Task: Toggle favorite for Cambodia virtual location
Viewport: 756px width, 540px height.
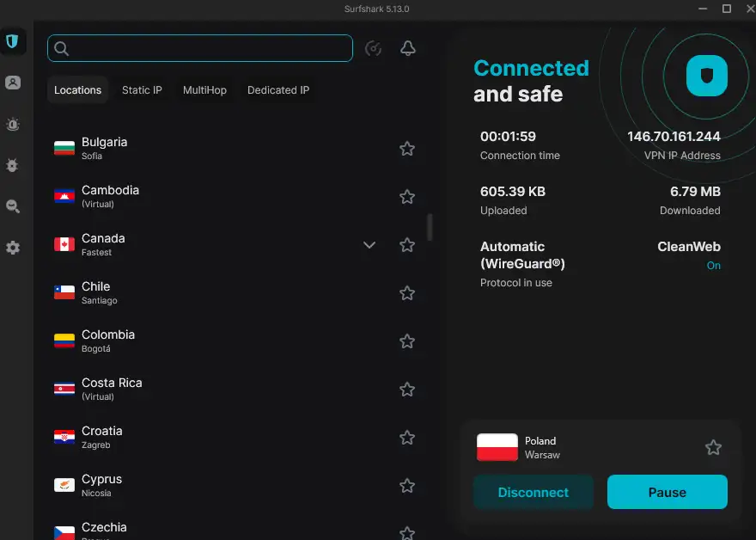Action: [406, 196]
